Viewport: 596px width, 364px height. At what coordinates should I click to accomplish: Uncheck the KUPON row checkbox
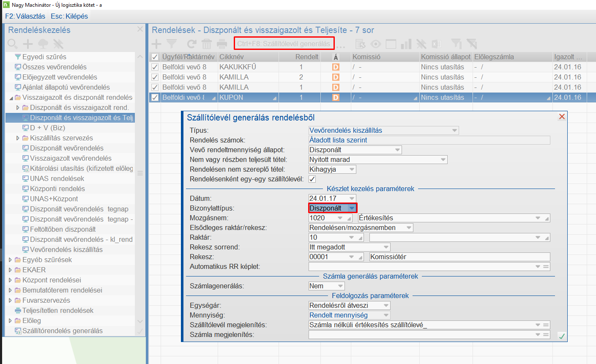coord(155,97)
